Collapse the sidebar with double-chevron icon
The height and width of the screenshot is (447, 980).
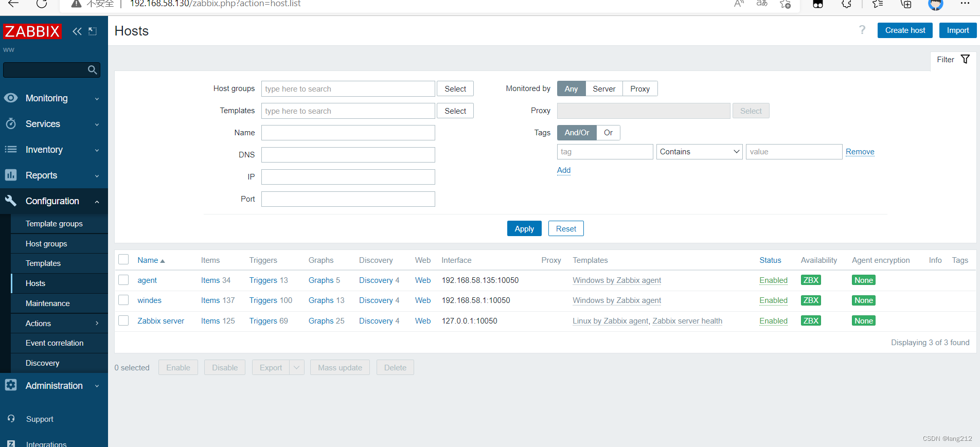tap(77, 31)
